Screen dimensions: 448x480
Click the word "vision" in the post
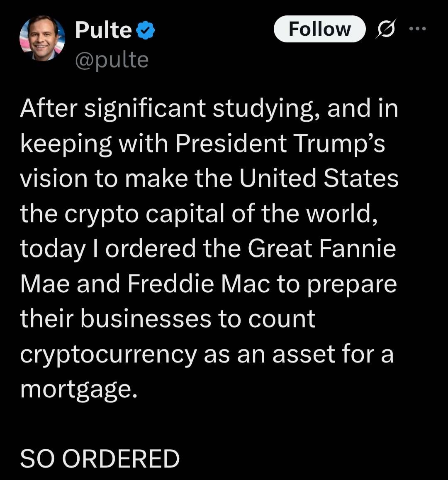(x=54, y=179)
